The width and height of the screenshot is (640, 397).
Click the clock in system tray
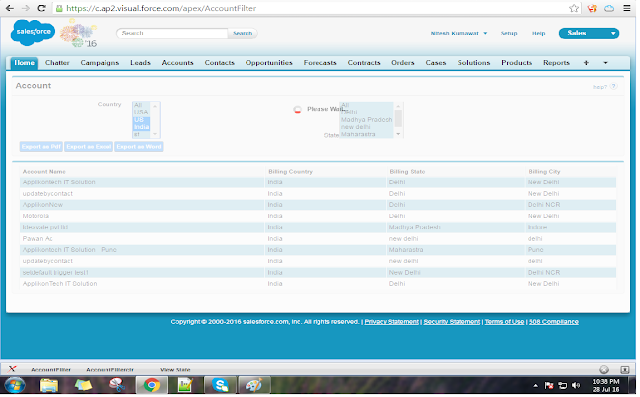click(x=606, y=385)
